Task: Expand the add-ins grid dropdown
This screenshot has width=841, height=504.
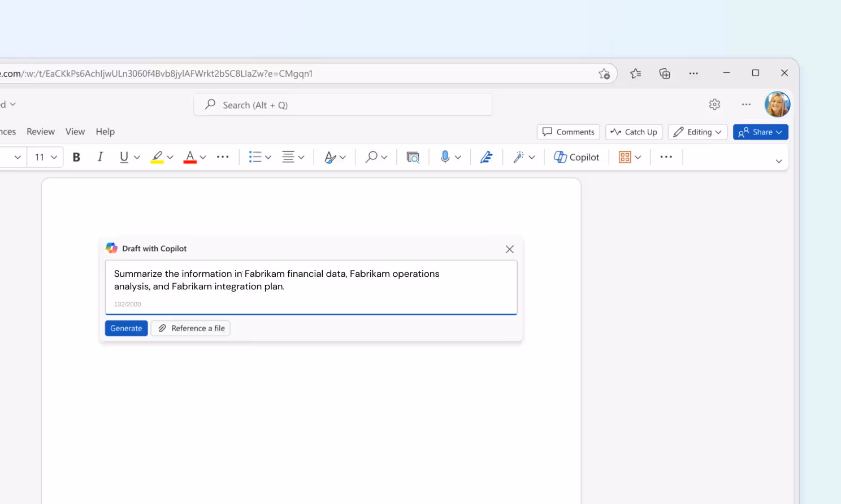Action: pyautogui.click(x=638, y=157)
